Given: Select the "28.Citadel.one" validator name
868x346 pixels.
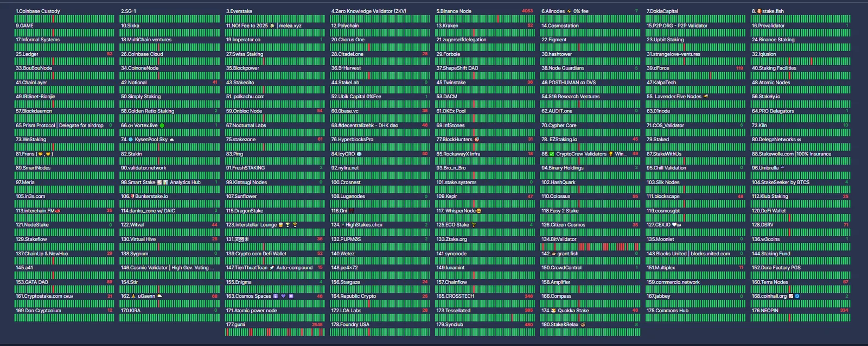Looking at the screenshot, I should pyautogui.click(x=348, y=54).
